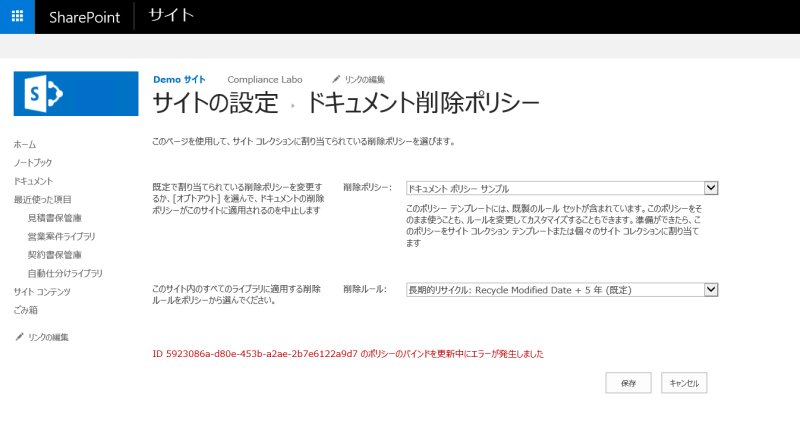Click the pencil icon beside the top リンクの編集
Viewport: 800px width, 429px height.
tap(336, 79)
